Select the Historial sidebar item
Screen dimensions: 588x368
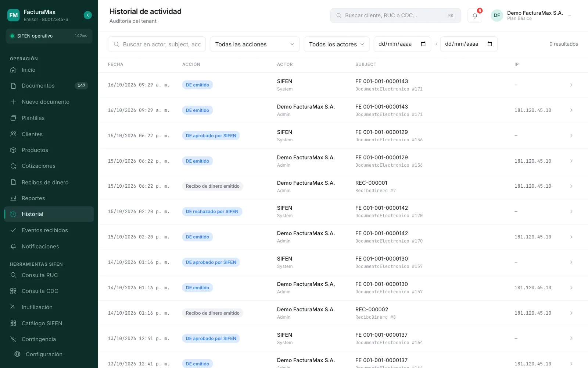point(49,214)
